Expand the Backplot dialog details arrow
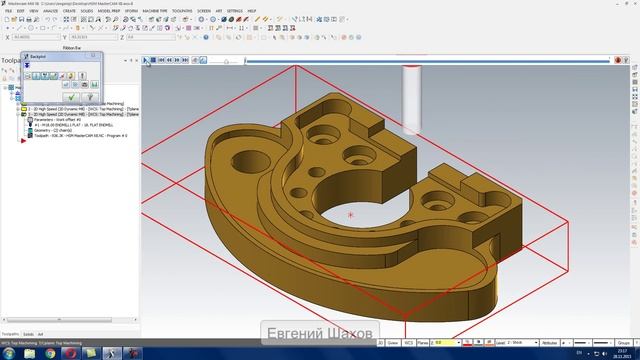This screenshot has width=640, height=360. click(27, 65)
